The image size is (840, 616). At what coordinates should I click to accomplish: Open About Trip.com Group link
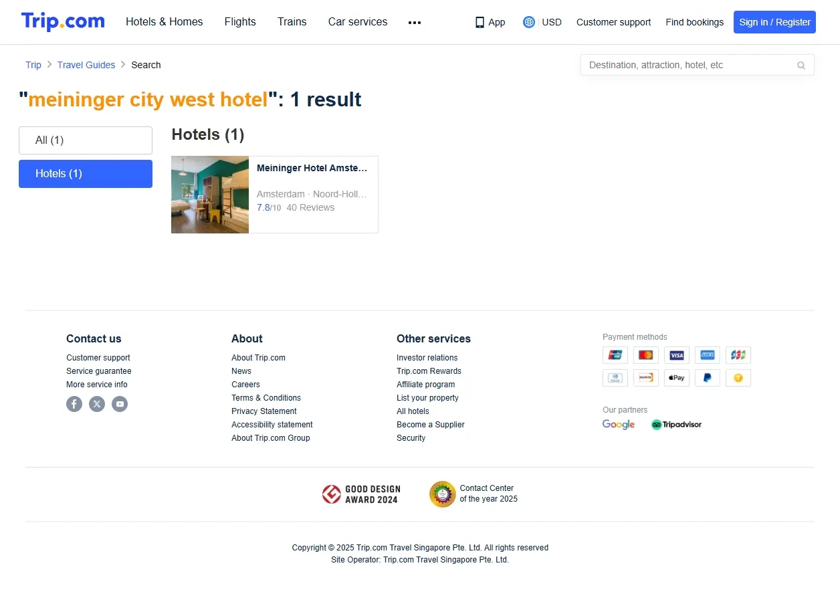click(271, 438)
